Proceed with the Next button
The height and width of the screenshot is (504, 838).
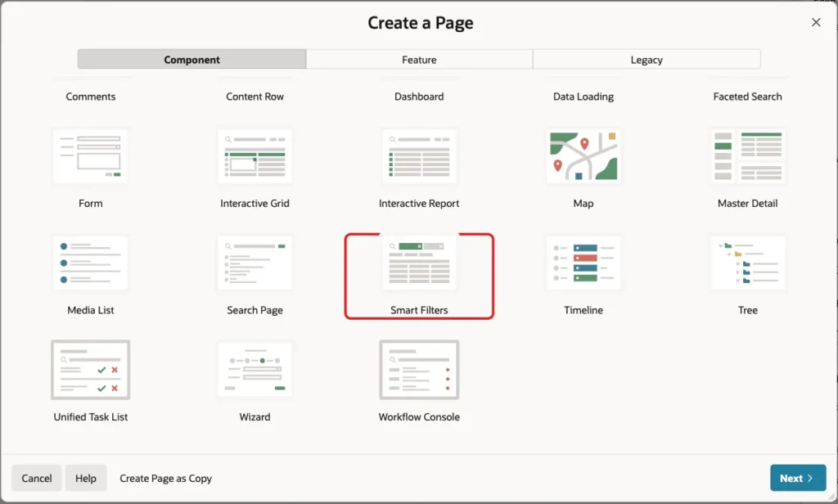point(798,478)
